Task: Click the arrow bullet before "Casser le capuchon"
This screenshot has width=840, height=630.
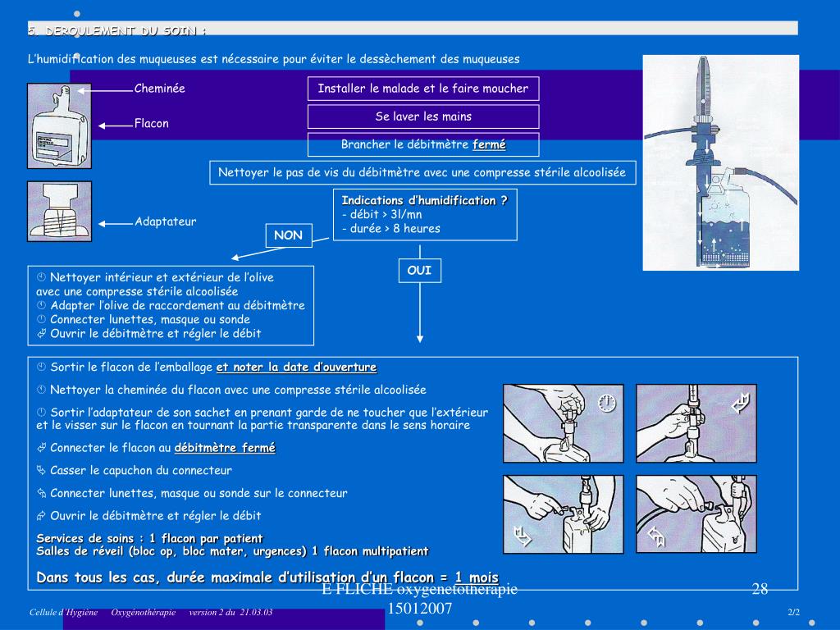Action: click(41, 470)
